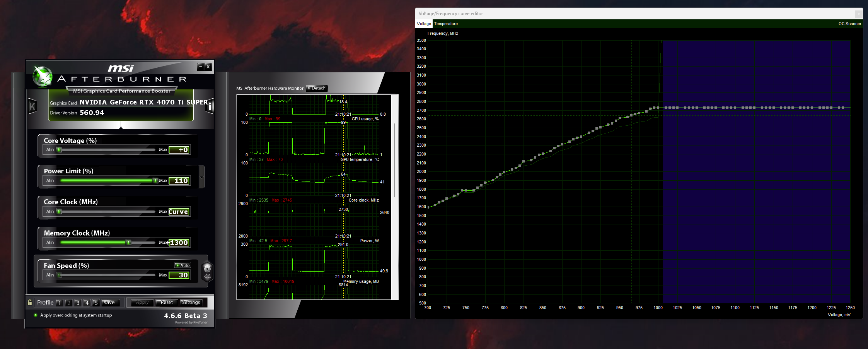
Task: Click the Voltage, mV axis label
Action: (839, 315)
